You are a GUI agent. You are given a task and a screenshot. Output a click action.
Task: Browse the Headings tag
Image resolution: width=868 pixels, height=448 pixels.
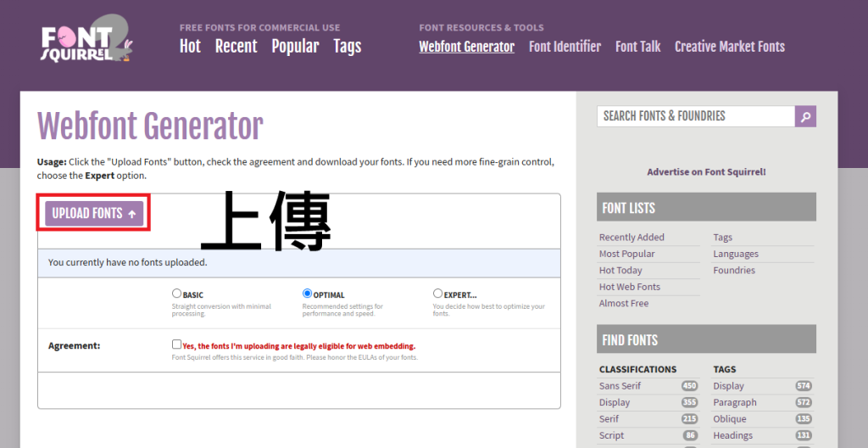pos(733,436)
